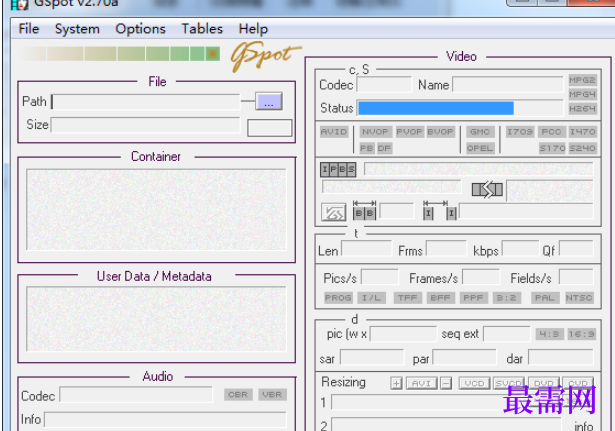Click the Frames/s value field
The height and width of the screenshot is (431, 615).
pyautogui.click(x=480, y=276)
